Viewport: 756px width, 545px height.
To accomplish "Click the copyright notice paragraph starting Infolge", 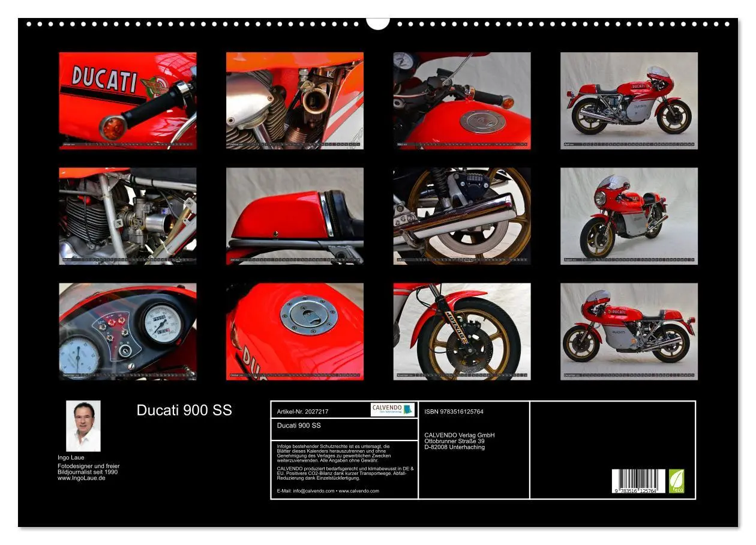I will (334, 453).
